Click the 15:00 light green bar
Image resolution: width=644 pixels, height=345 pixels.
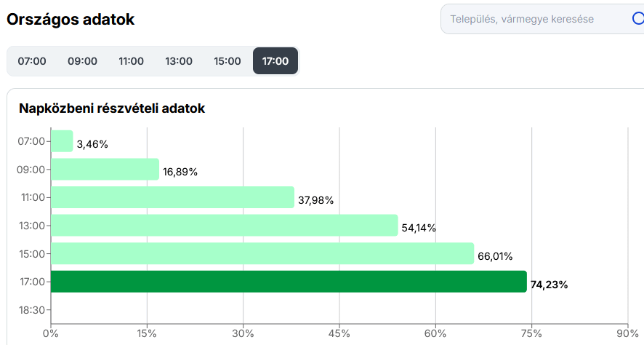coord(262,253)
